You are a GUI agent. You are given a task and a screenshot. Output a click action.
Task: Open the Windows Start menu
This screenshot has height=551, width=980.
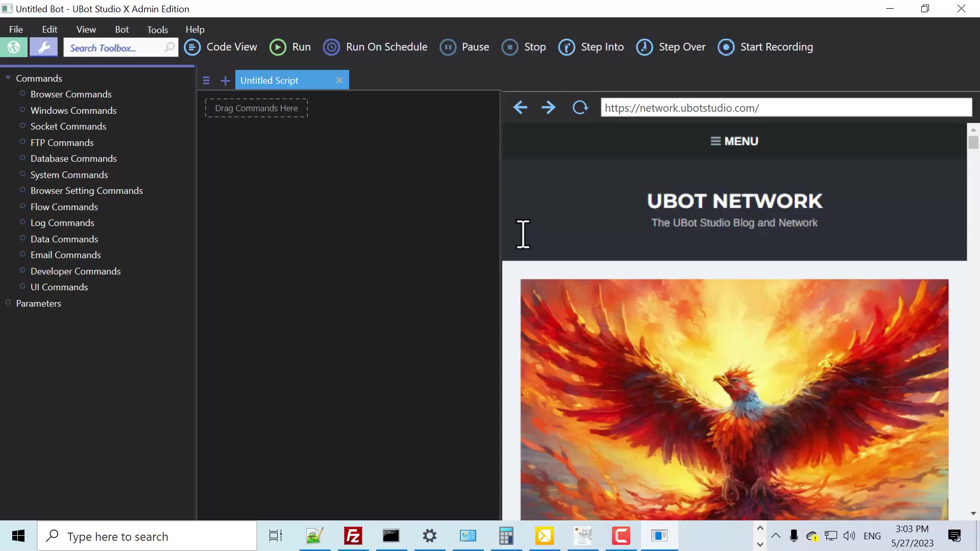pos(18,536)
